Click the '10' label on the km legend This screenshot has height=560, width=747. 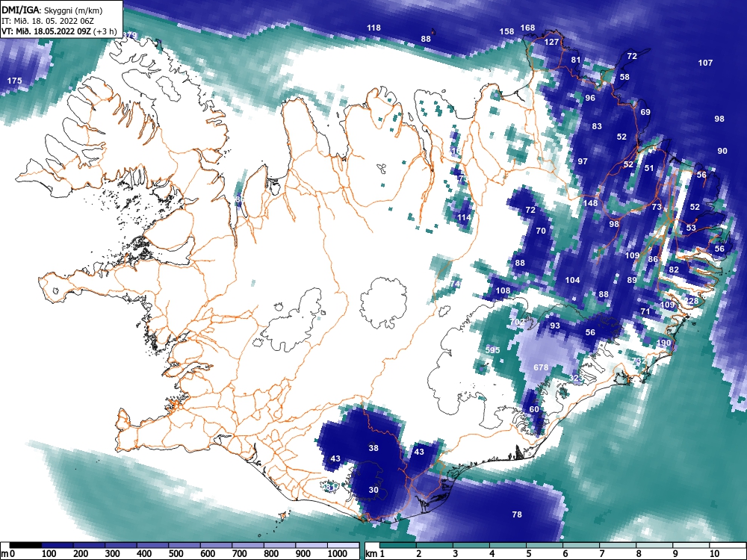tap(714, 554)
